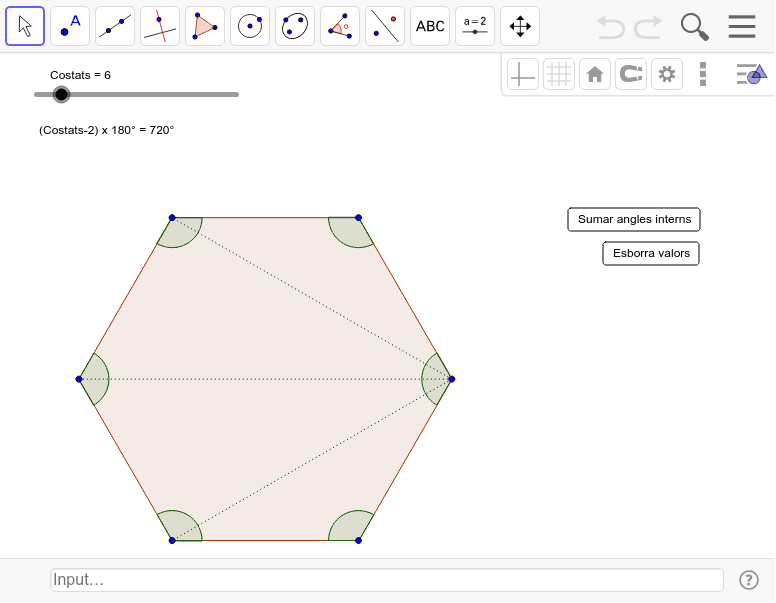Click the Costats slider handle

pyautogui.click(x=61, y=94)
